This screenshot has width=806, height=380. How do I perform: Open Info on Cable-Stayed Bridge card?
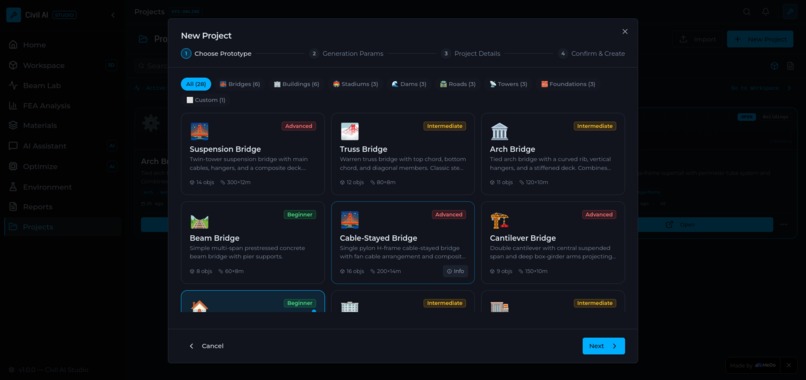[455, 271]
